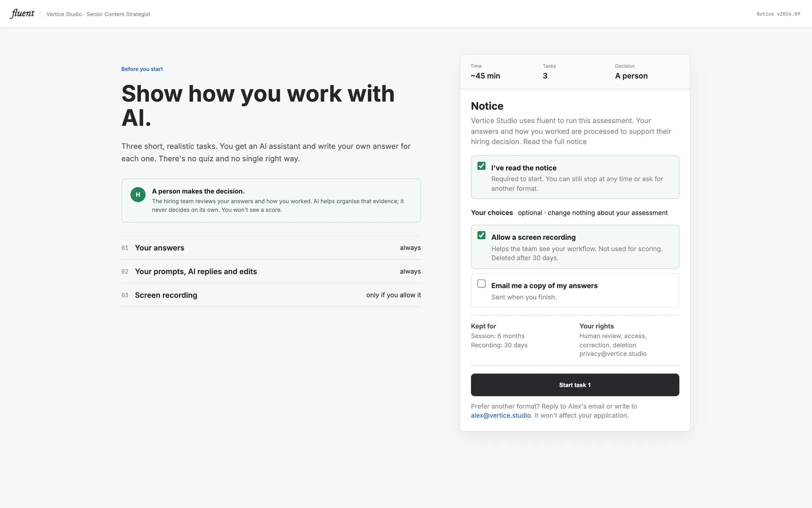Viewport: 812px width, 508px height.
Task: Select the Screen recording data row
Action: [271, 295]
